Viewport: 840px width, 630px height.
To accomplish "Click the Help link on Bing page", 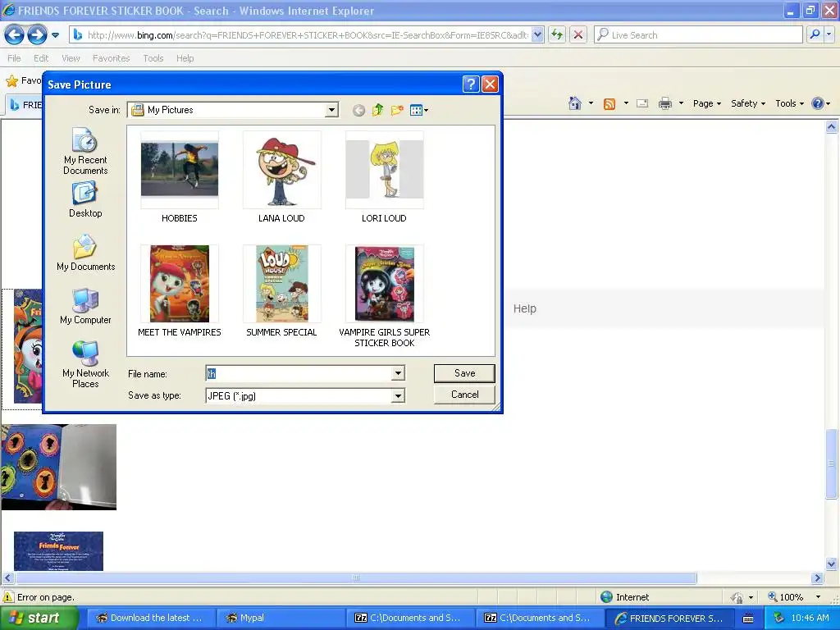I will click(524, 308).
